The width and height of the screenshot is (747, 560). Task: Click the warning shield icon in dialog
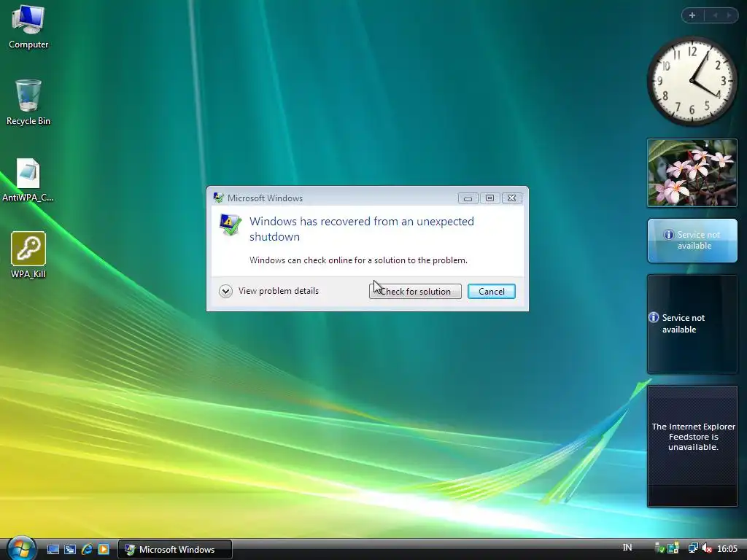230,225
